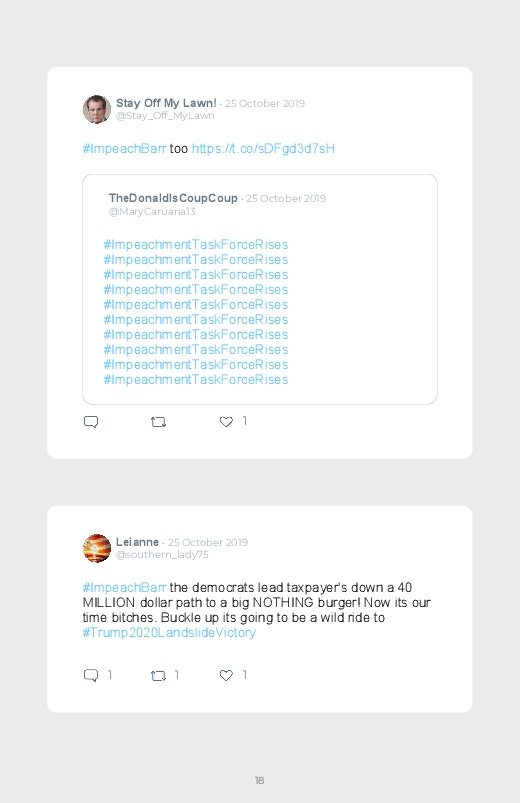This screenshot has width=520, height=803.
Task: Open Stay Off My Lawn profile avatar
Action: 97,109
